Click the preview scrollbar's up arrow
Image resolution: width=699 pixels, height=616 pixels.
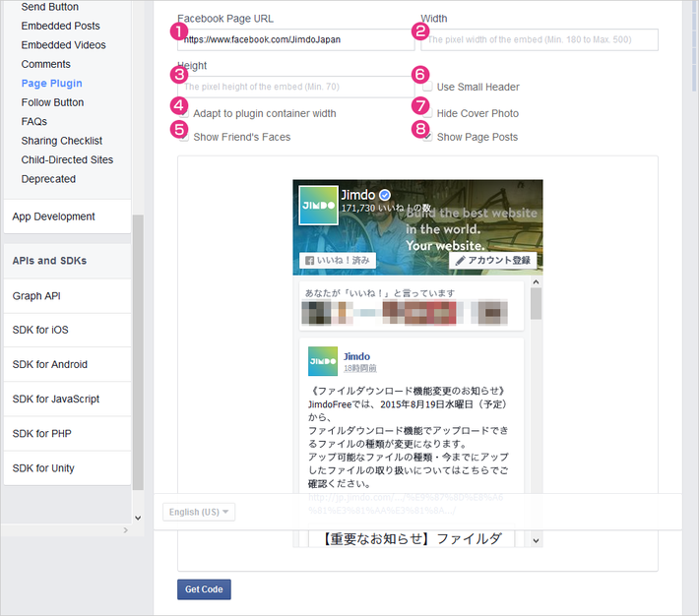pos(536,282)
